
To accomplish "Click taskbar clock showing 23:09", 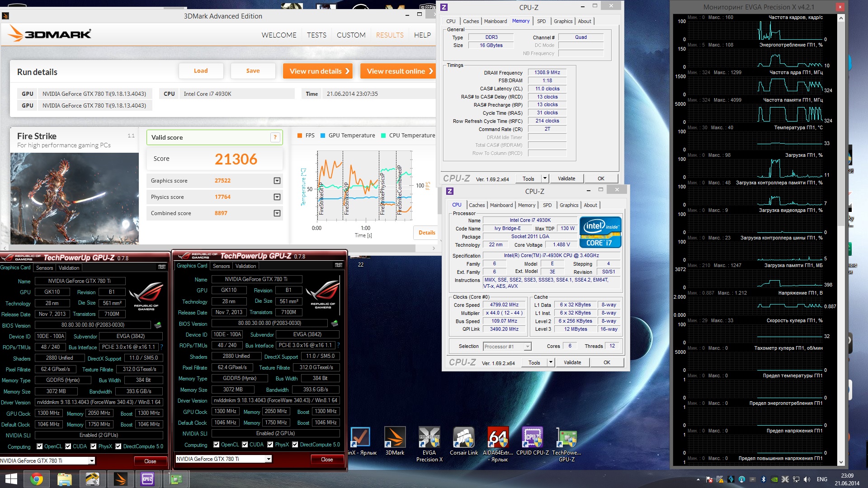I will (847, 479).
